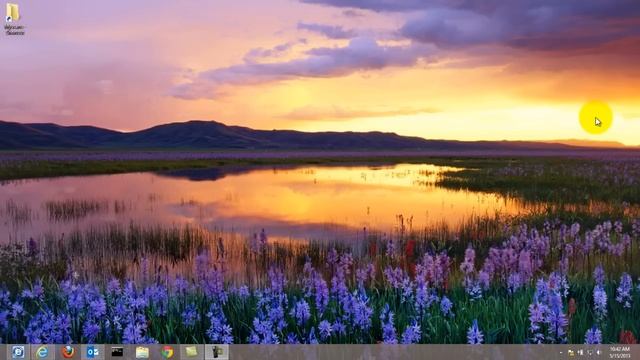Image resolution: width=640 pixels, height=360 pixels.
Task: Open the network status tray icon
Action: coord(590,352)
